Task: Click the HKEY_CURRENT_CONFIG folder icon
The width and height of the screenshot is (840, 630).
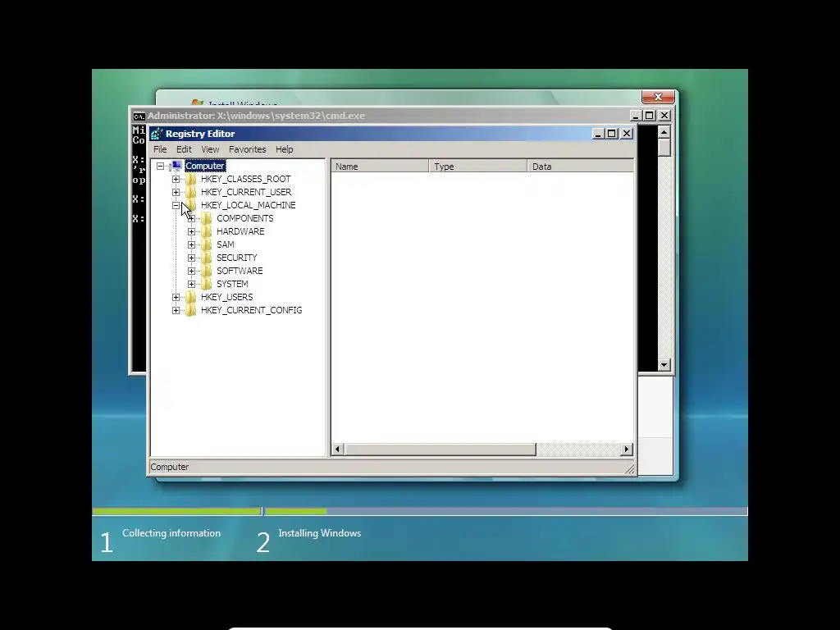Action: point(190,310)
